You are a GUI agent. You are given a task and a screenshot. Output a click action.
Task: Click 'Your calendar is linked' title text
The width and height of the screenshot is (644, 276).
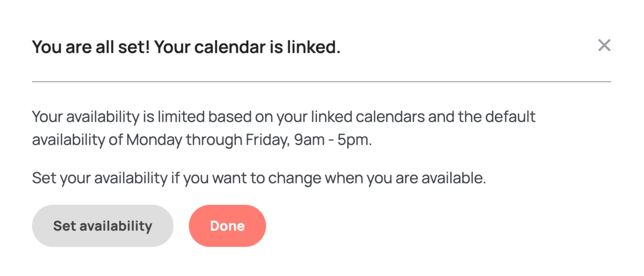pyautogui.click(x=247, y=47)
